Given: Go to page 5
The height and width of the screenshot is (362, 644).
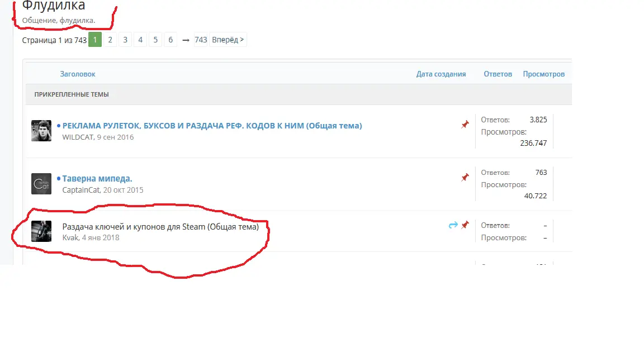Looking at the screenshot, I should pos(155,40).
